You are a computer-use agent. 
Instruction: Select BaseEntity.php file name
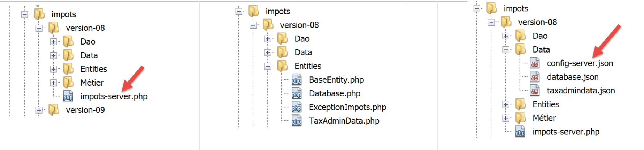[x=336, y=80]
